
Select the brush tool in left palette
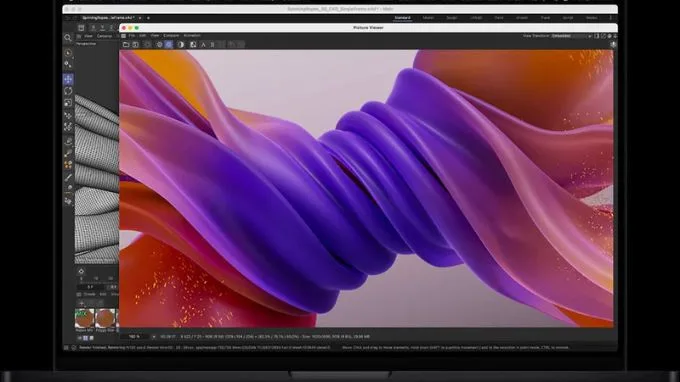point(68,177)
